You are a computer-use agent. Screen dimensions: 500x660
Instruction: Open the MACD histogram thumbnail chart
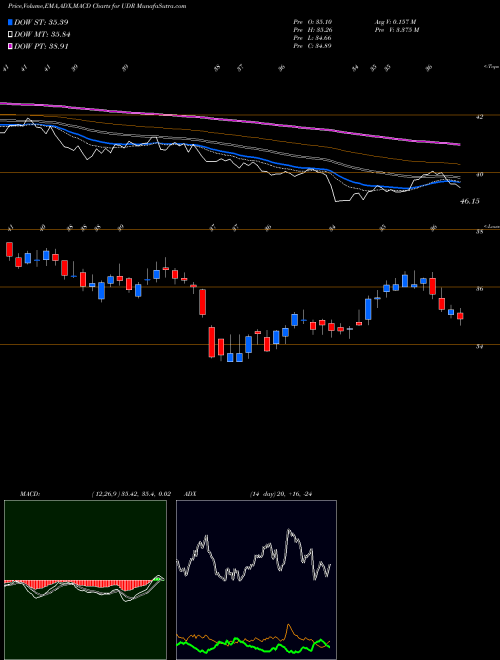pyautogui.click(x=85, y=580)
